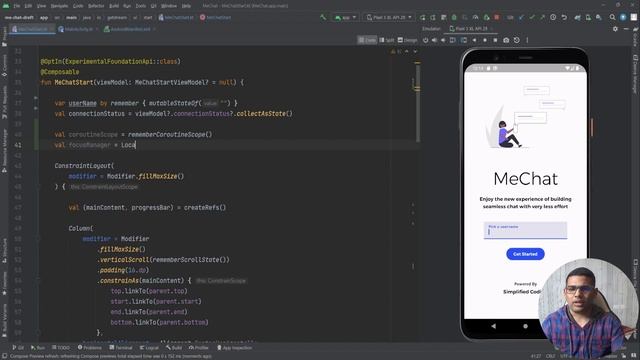Open the File menu

(17, 6)
